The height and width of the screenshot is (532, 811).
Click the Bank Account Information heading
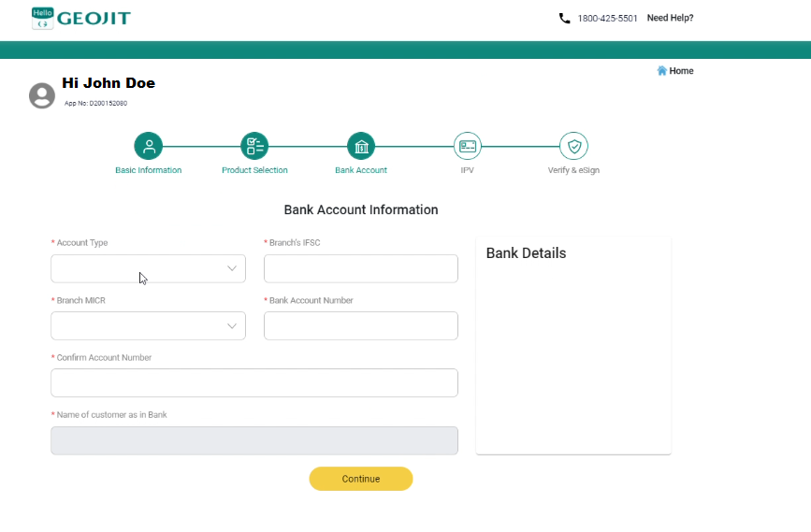pyautogui.click(x=361, y=210)
